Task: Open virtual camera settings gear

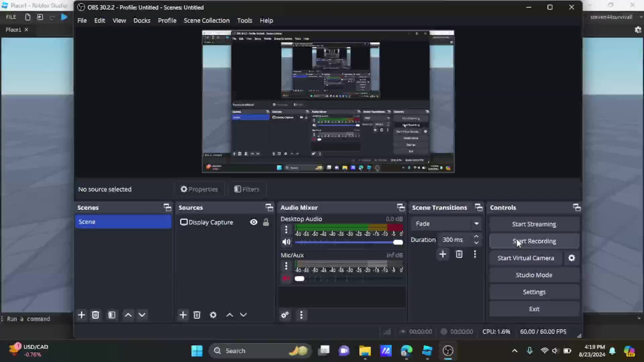Action: pos(572,258)
